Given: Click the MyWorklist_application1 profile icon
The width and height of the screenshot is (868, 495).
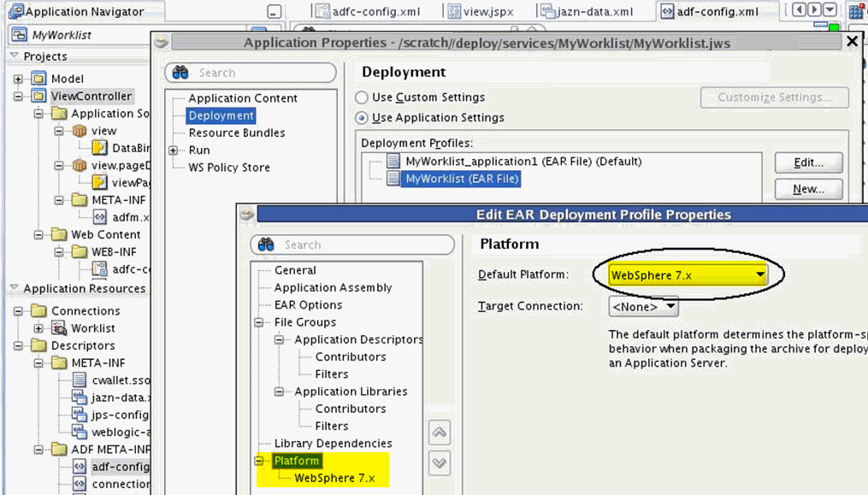Looking at the screenshot, I should (393, 161).
